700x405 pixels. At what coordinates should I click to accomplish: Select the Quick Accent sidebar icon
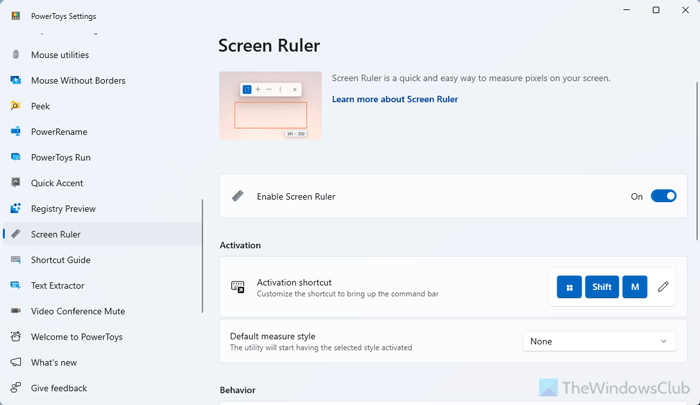15,183
